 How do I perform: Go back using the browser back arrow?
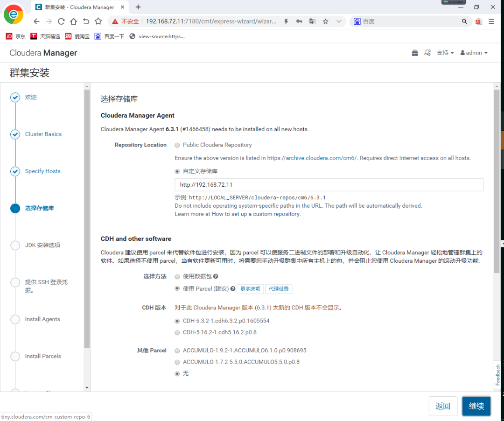pos(37,21)
